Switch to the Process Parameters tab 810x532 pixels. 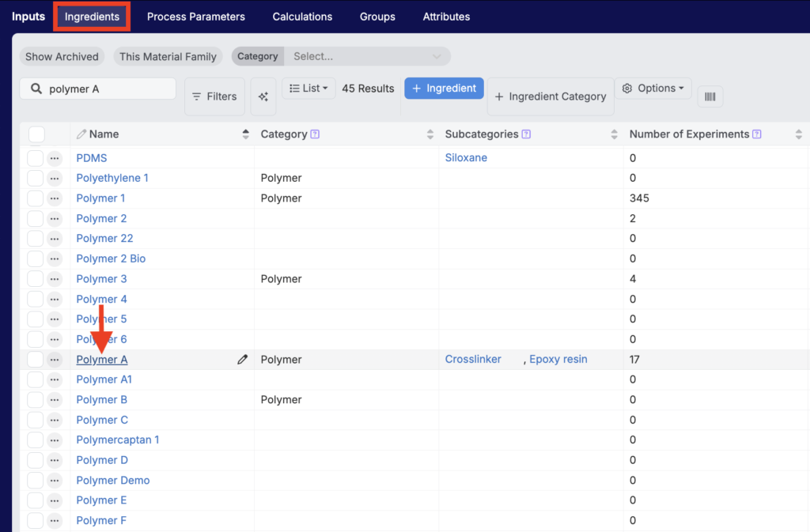[x=196, y=17]
